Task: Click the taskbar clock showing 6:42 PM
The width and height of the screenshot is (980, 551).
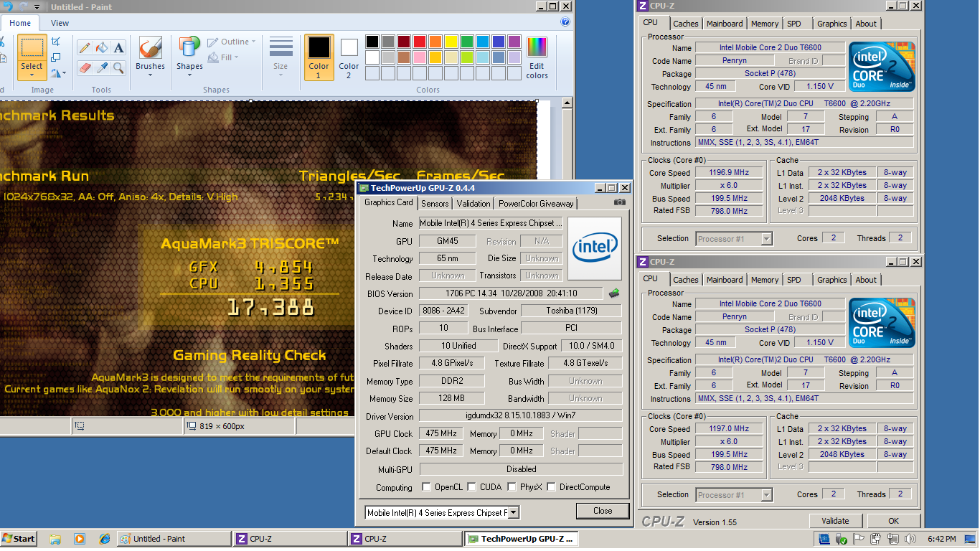Action: pyautogui.click(x=941, y=539)
